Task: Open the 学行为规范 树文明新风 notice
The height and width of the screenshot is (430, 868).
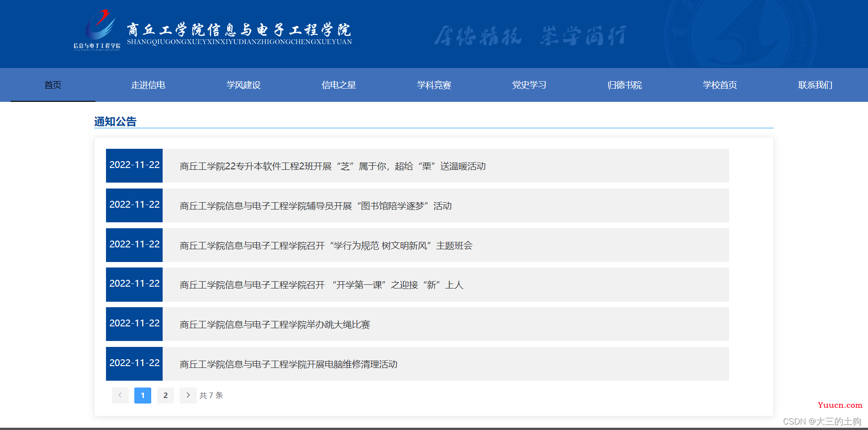Action: (326, 246)
